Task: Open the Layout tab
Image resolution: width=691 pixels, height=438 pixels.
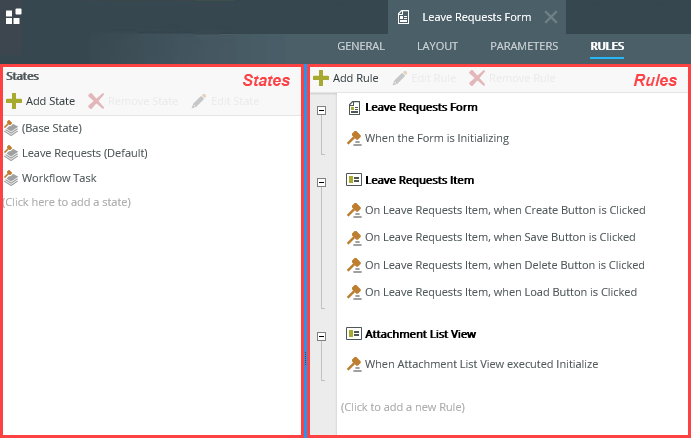Action: coord(437,46)
